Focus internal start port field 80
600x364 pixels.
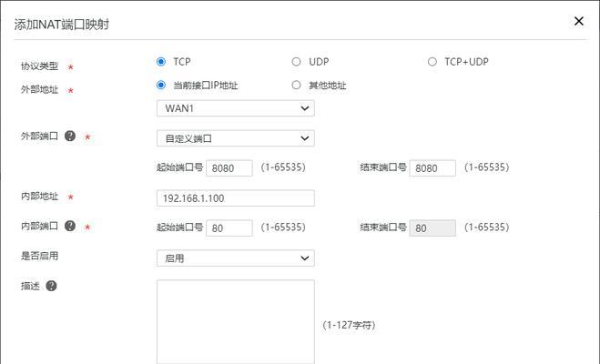click(x=229, y=227)
